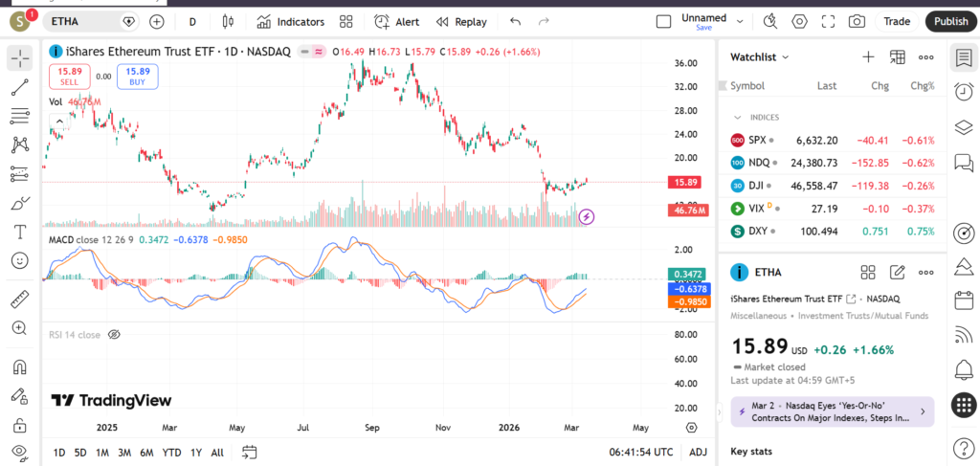Toggle ADJ adjusted data setting
This screenshot has width=980, height=466.
[699, 452]
